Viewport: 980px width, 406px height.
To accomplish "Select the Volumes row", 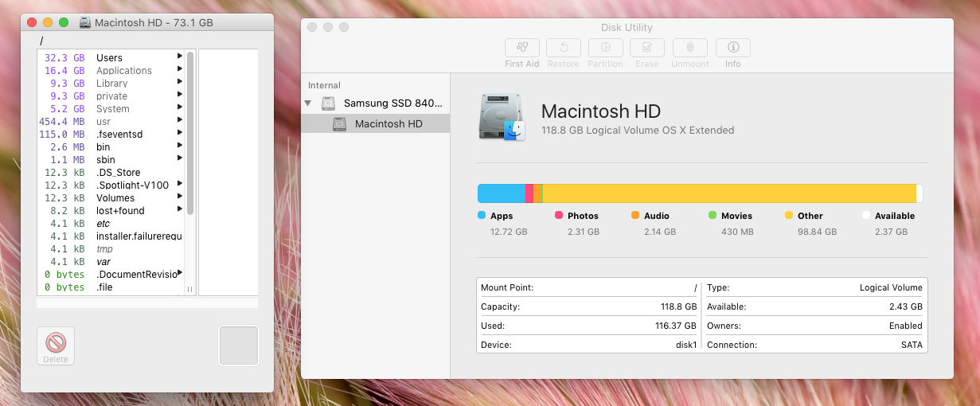I will click(111, 197).
